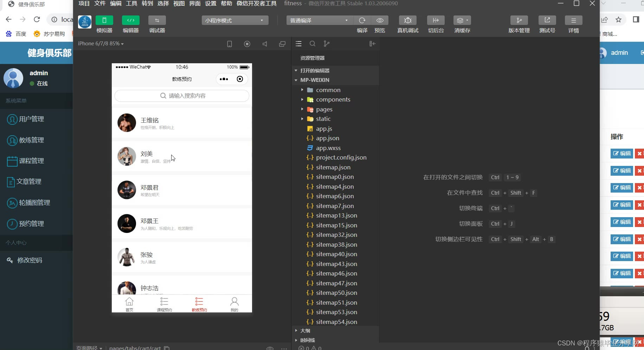
Task: Open the 微信开发者工具 menu
Action: [257, 4]
